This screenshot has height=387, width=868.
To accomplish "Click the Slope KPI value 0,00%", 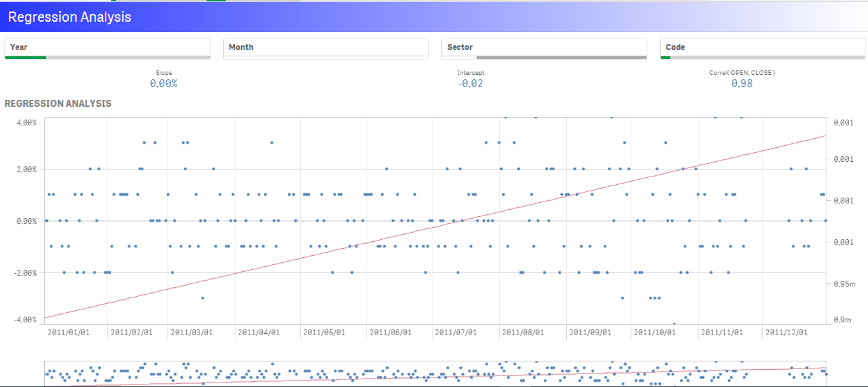I will (164, 84).
